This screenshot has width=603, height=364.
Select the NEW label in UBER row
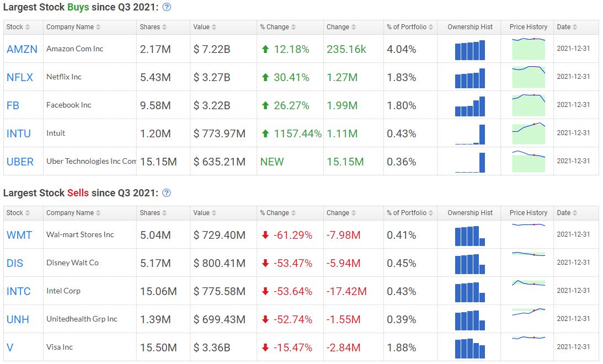point(272,162)
